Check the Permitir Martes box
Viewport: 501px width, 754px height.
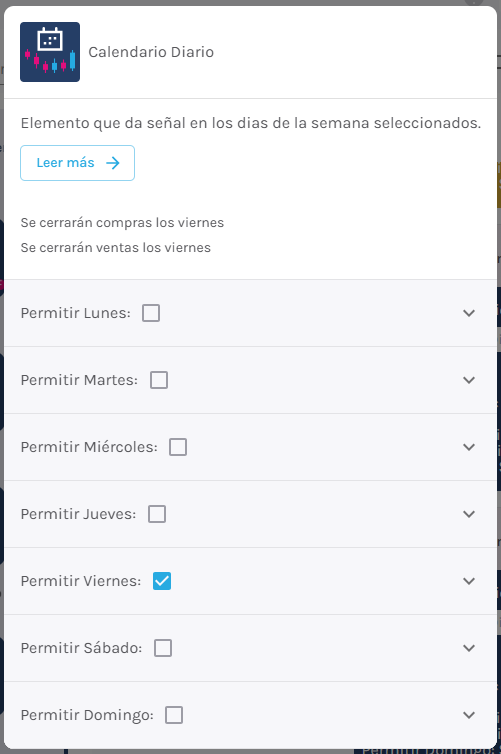point(159,380)
